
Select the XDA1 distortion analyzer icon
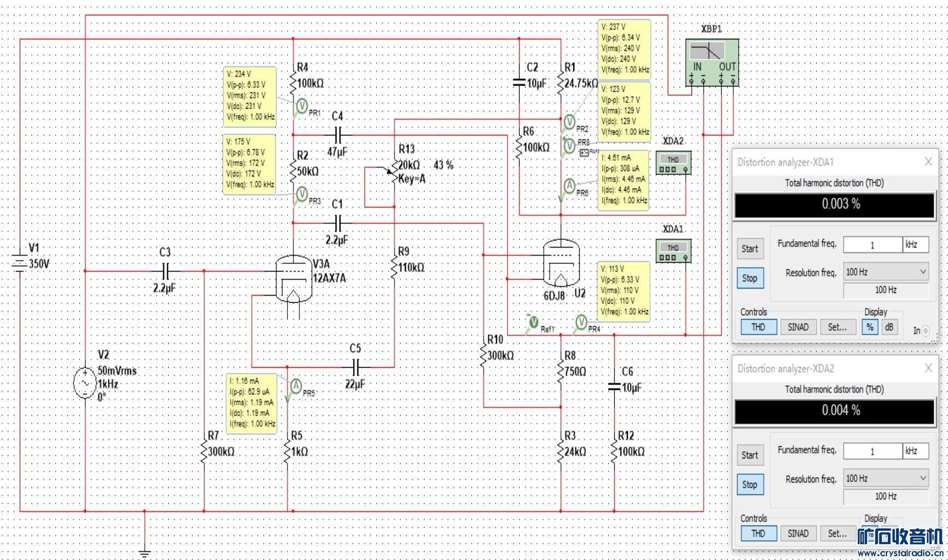(673, 251)
